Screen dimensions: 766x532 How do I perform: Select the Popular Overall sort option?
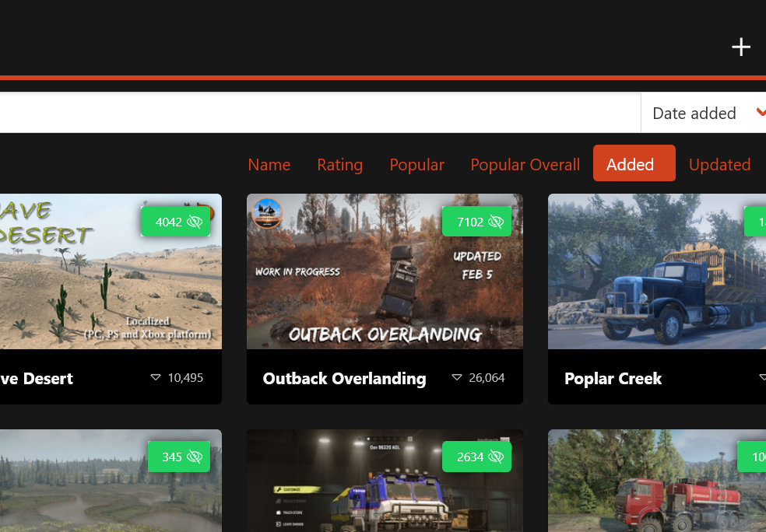525,165
